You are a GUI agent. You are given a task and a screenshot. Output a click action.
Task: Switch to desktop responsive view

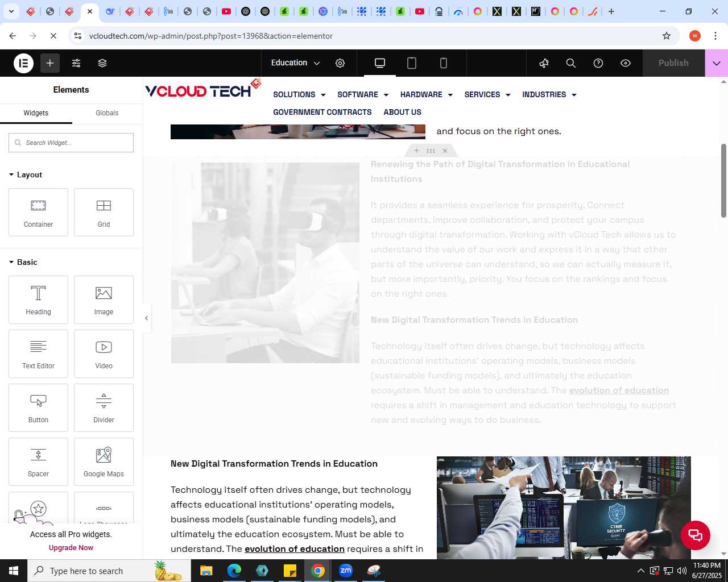tap(380, 63)
